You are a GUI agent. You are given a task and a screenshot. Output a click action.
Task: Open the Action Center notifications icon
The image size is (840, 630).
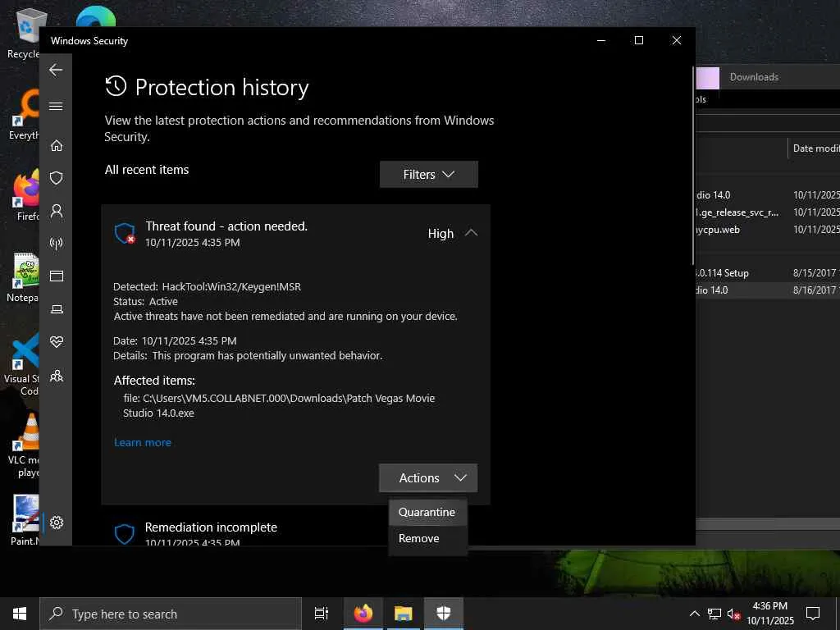tap(813, 614)
